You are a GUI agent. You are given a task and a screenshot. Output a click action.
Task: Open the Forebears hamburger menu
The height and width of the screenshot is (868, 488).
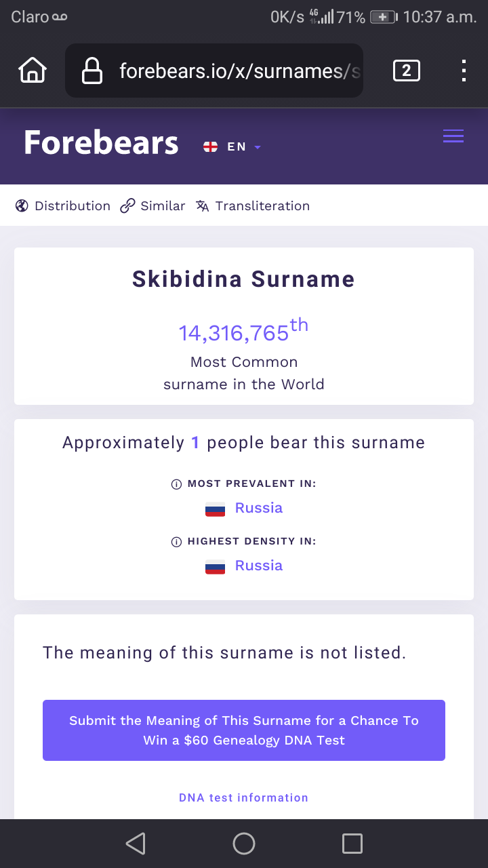(x=453, y=136)
